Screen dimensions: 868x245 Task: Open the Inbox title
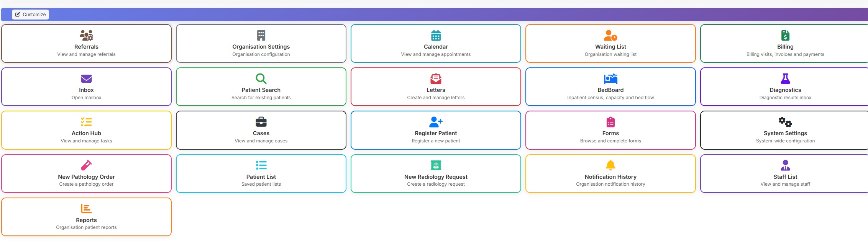86,90
